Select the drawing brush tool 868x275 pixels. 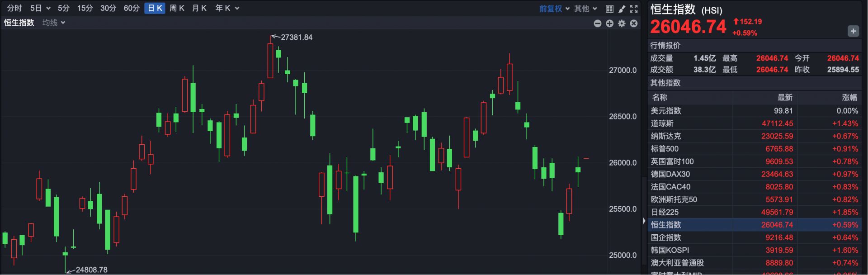click(x=622, y=9)
